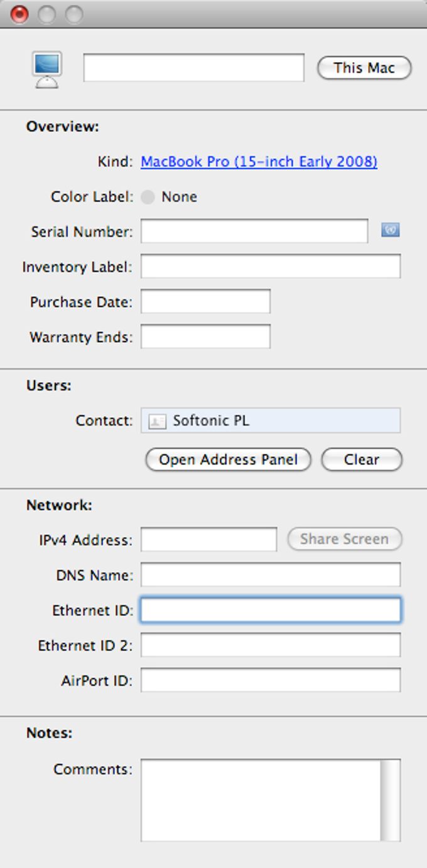Click into the Purchase Date field

pyautogui.click(x=205, y=301)
